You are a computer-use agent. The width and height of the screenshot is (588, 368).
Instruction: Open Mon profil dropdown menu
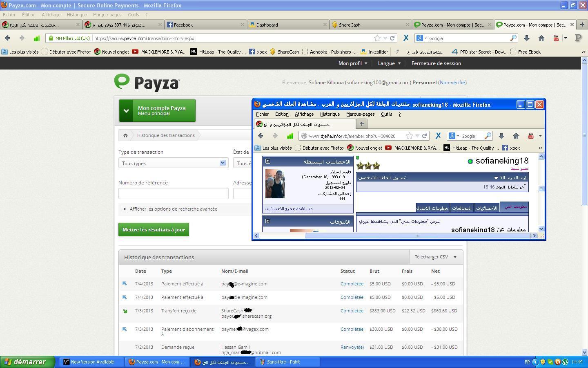(x=353, y=63)
